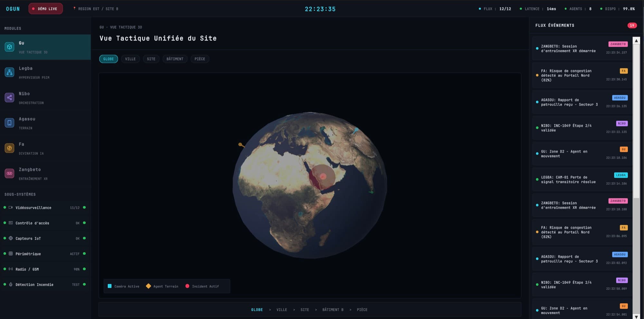Click the LATENCE 14ms status indicator
This screenshot has width=644, height=319.
pyautogui.click(x=538, y=9)
